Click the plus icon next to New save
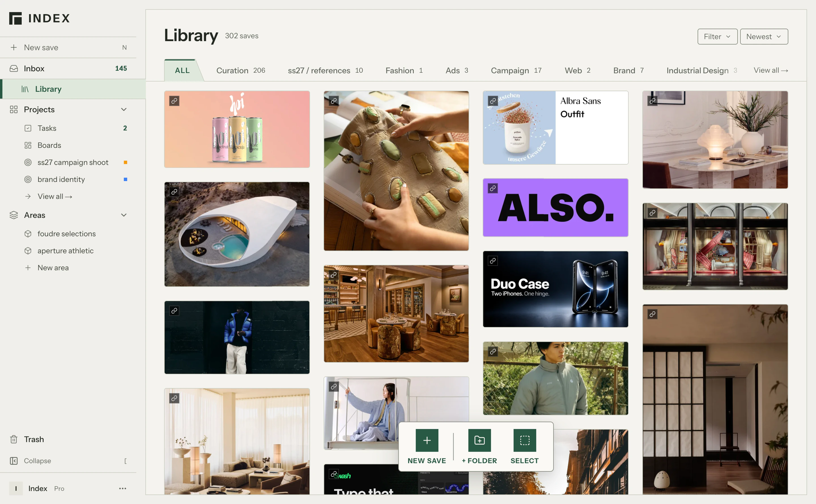Image resolution: width=816 pixels, height=504 pixels. [14, 47]
